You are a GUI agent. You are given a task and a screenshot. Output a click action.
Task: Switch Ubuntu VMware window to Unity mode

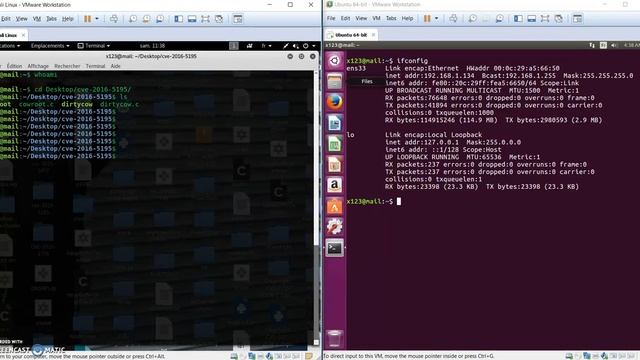tap(558, 18)
